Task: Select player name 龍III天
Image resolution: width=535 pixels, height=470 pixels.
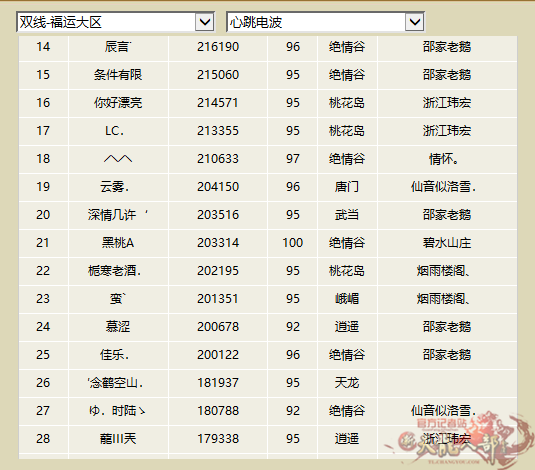Action: pos(118,439)
